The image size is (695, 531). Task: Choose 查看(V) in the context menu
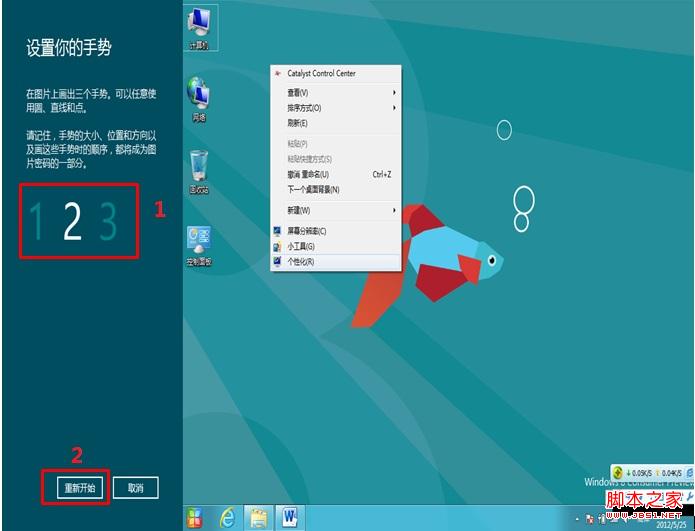point(336,93)
